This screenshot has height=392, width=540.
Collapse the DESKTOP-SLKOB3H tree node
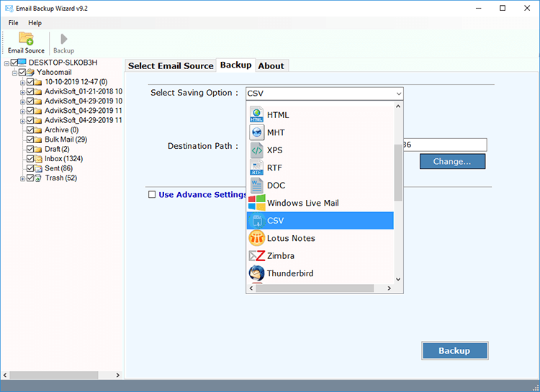click(6, 63)
